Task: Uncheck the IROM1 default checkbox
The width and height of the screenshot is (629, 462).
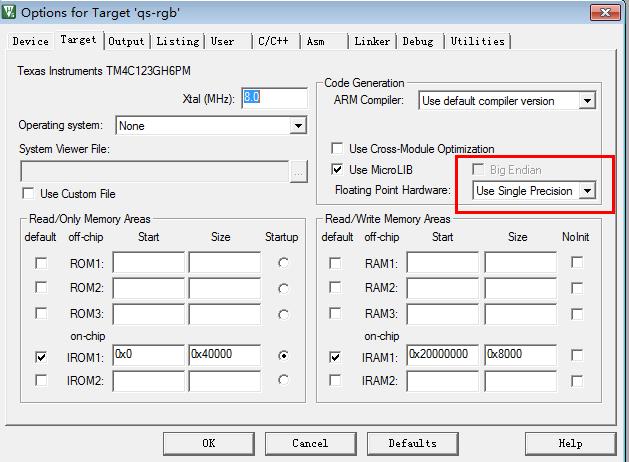Action: point(41,357)
